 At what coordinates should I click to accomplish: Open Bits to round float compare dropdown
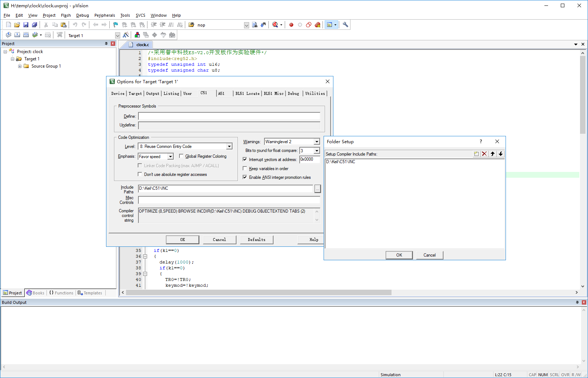pos(317,151)
